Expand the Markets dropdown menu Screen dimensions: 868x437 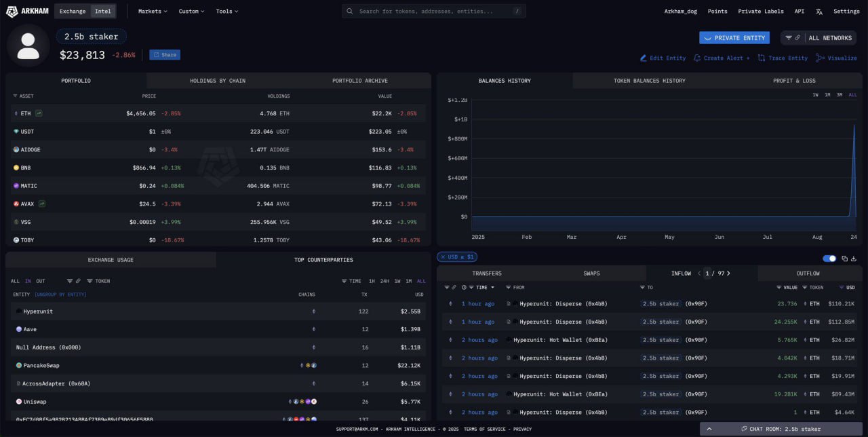[152, 12]
